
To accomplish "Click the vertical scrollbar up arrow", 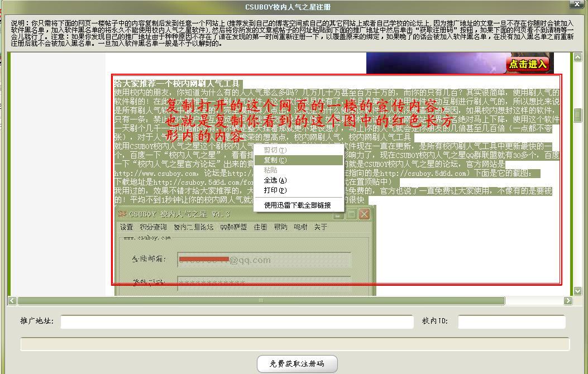I will (577, 57).
